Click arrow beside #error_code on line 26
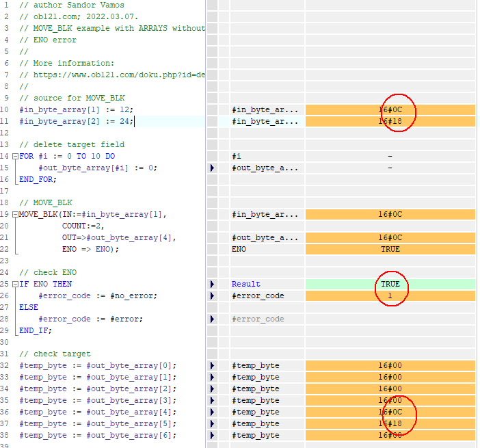Viewport: 480px width, 448px height. (x=211, y=295)
